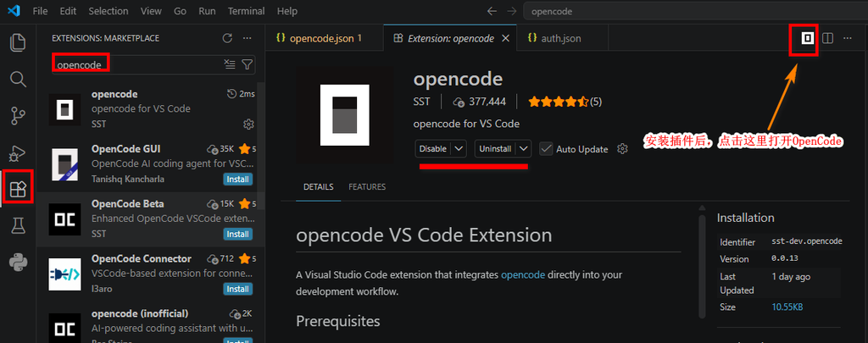Image resolution: width=868 pixels, height=343 pixels.
Task: Select the OpenCode Beta extension entry
Action: click(151, 220)
